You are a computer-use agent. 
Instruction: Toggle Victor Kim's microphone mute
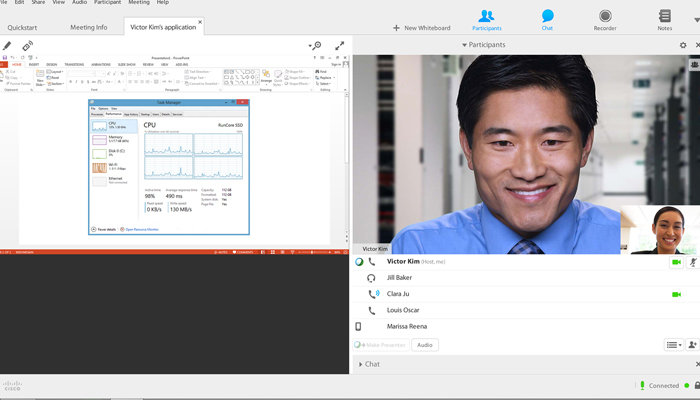[x=693, y=262]
